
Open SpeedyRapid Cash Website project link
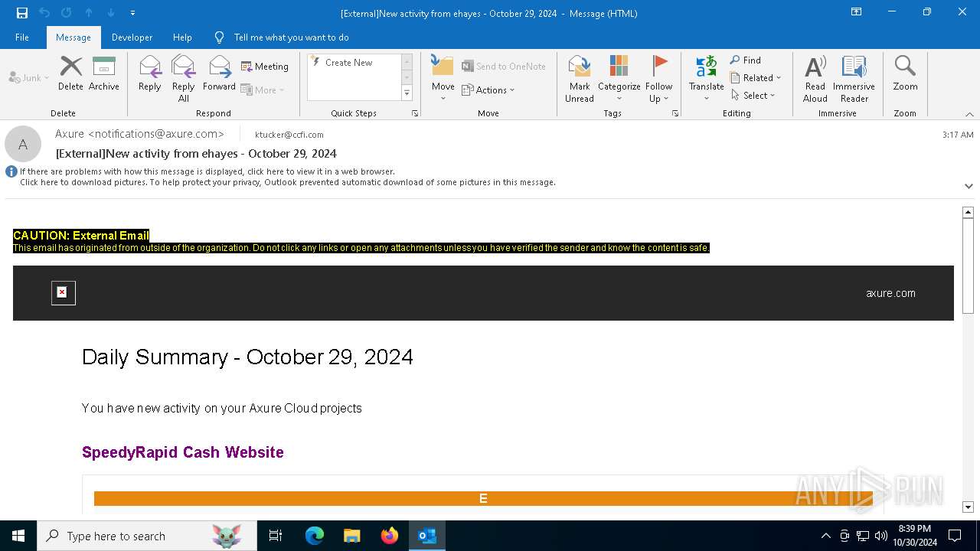click(x=183, y=452)
